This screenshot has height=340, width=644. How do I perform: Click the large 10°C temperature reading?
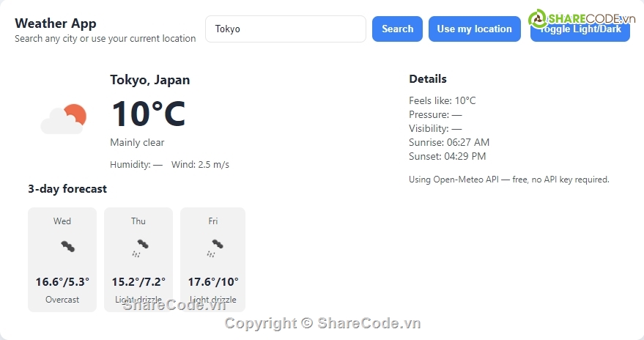coord(148,114)
